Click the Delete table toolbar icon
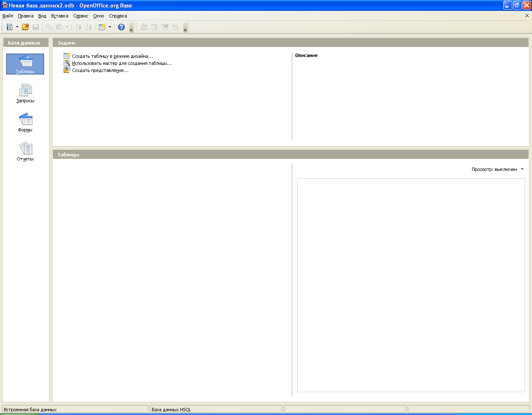 point(165,27)
